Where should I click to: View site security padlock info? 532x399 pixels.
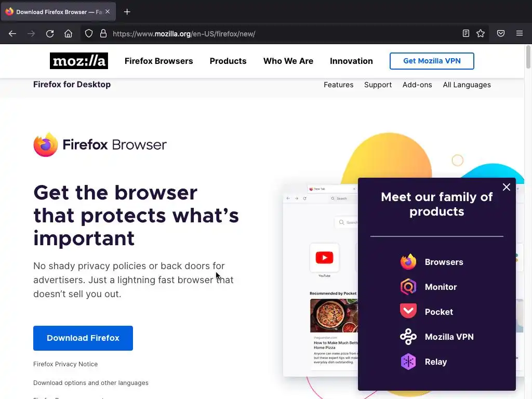pos(103,34)
